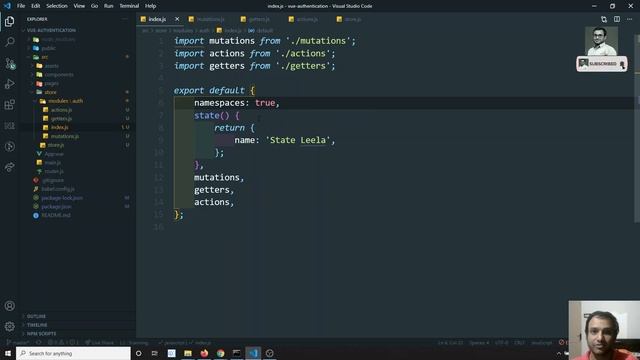Type in the Windows search box
The height and width of the screenshot is (360, 640).
[73, 353]
